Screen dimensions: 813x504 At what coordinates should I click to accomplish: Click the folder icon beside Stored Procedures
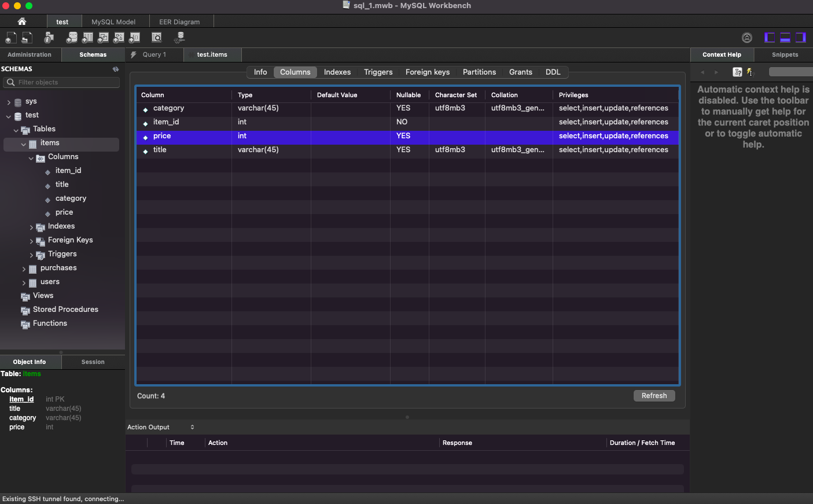tap(25, 311)
